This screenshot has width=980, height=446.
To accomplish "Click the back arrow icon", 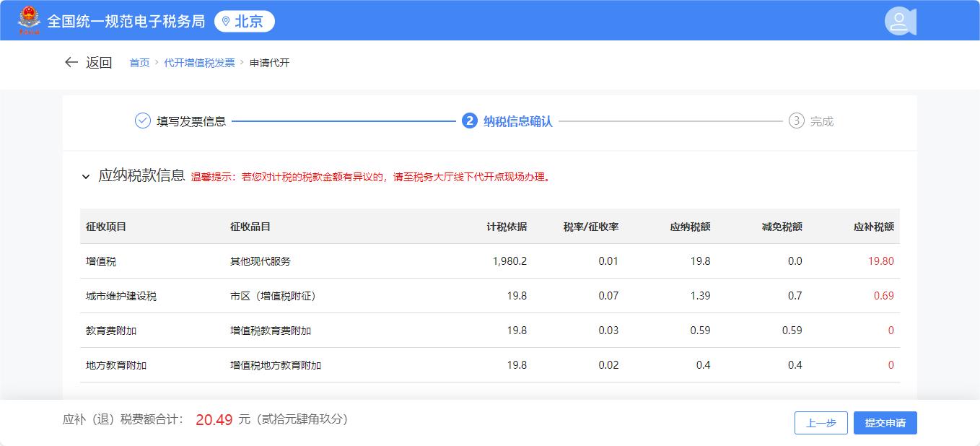I will pyautogui.click(x=71, y=63).
